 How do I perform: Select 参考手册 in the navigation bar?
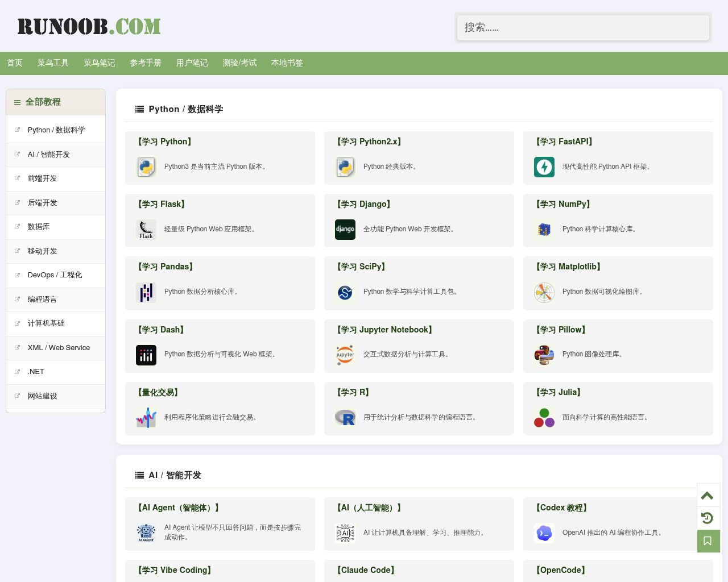146,63
